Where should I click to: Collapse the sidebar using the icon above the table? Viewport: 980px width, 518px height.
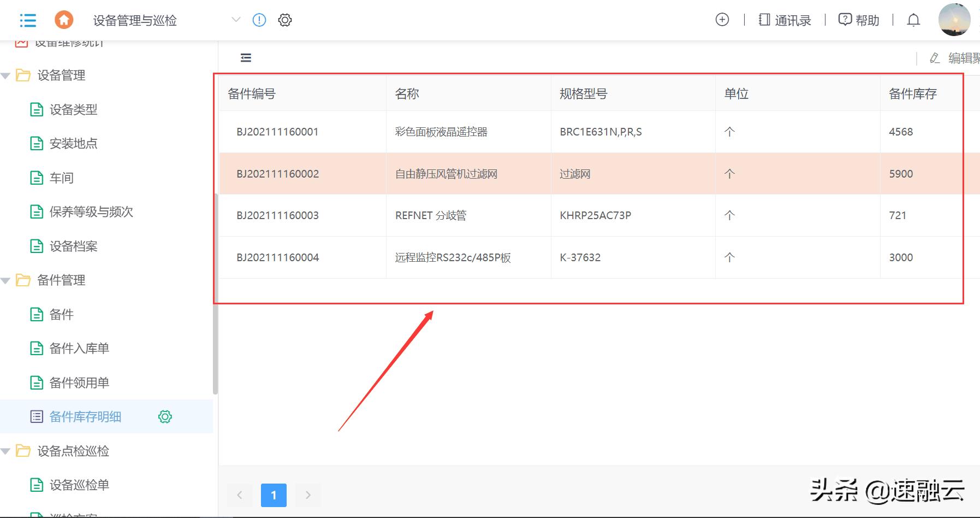click(245, 57)
